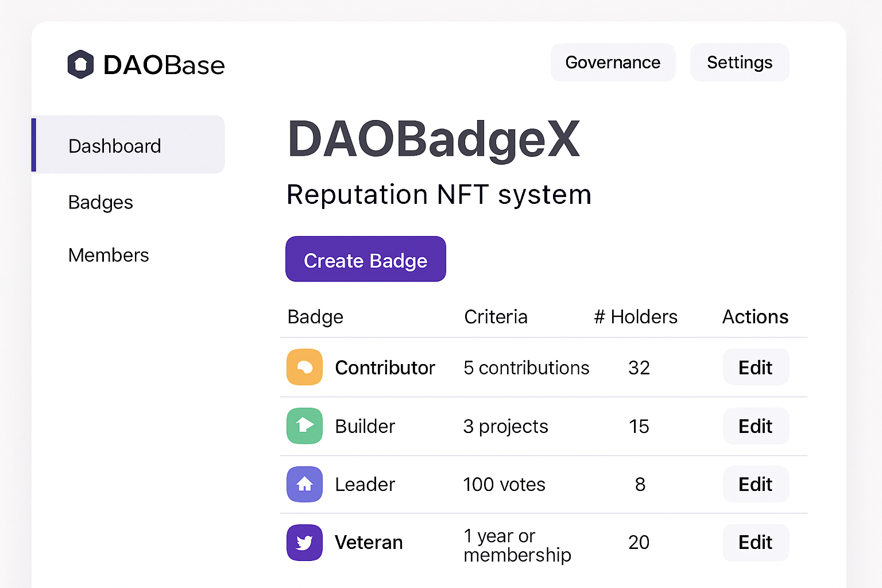Click the green Builder arrow badge icon
The height and width of the screenshot is (588, 882).
[304, 426]
